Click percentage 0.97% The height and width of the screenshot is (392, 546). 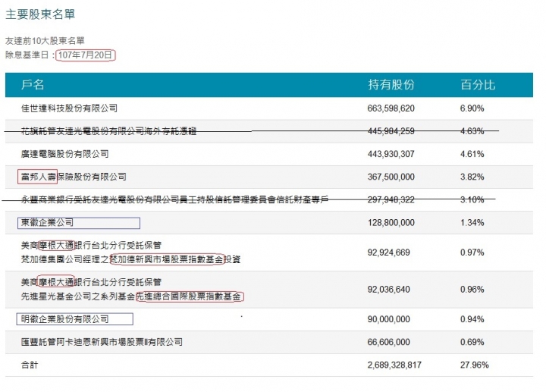(472, 252)
